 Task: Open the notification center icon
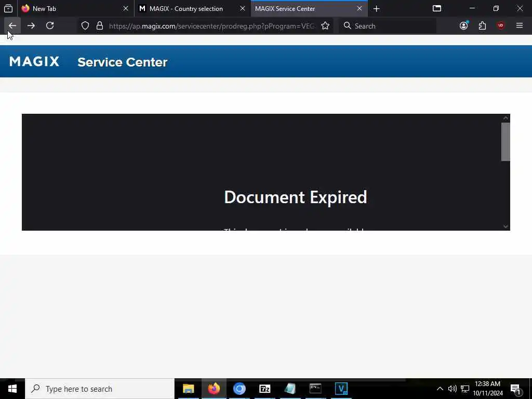pos(516,389)
